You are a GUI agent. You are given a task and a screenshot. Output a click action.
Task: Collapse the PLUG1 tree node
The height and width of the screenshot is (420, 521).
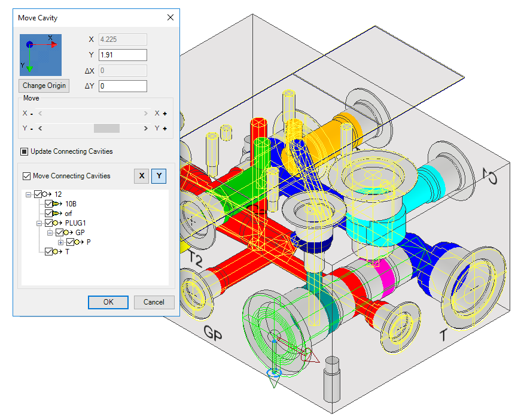click(x=39, y=223)
